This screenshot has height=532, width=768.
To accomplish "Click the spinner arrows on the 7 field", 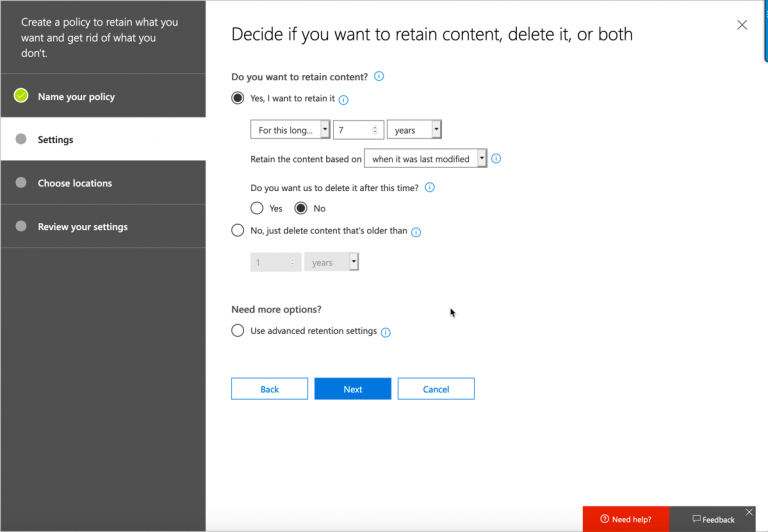I will pos(375,130).
